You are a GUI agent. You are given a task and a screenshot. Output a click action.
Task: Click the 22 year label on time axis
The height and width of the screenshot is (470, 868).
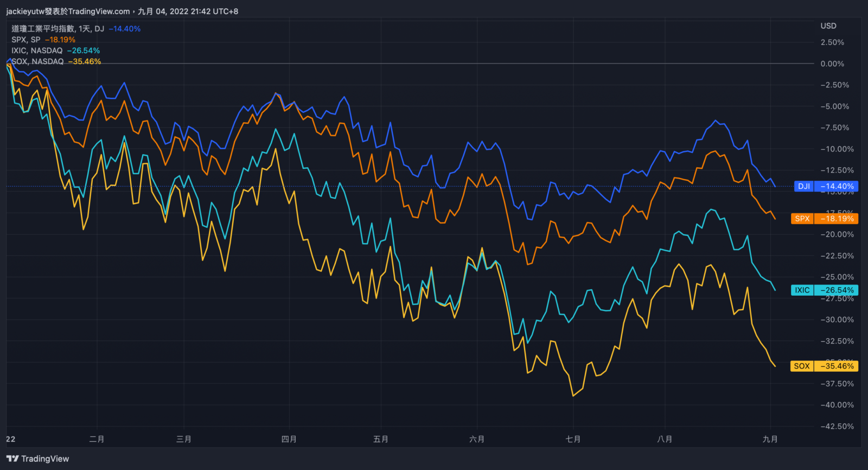[x=11, y=439]
